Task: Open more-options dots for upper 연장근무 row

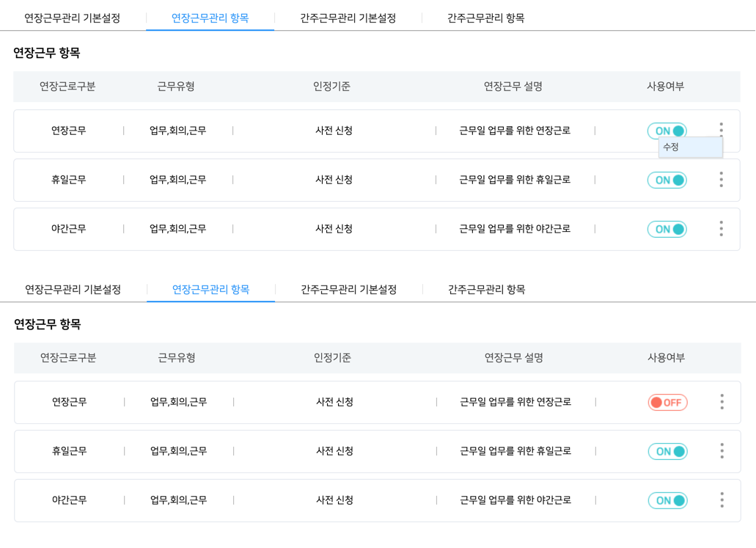Action: click(x=721, y=129)
